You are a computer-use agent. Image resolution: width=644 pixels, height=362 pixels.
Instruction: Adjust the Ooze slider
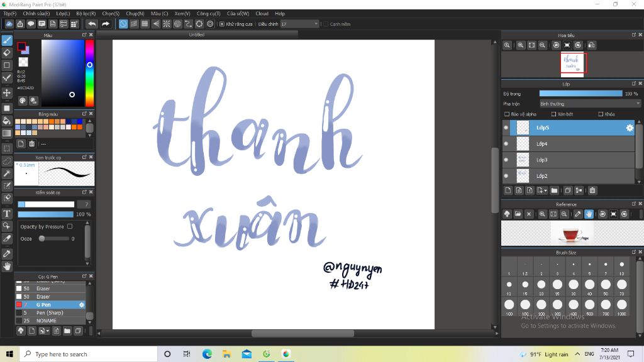54,238
